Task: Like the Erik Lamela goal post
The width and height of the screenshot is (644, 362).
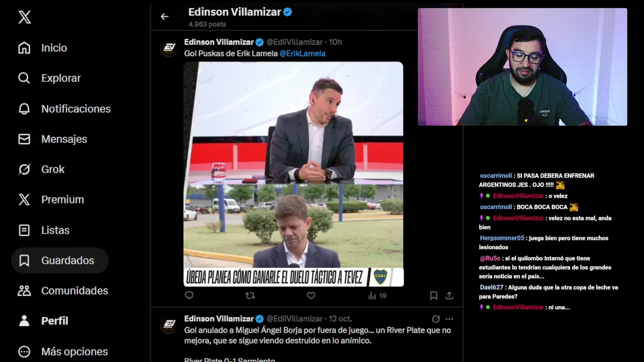Action: point(311,296)
